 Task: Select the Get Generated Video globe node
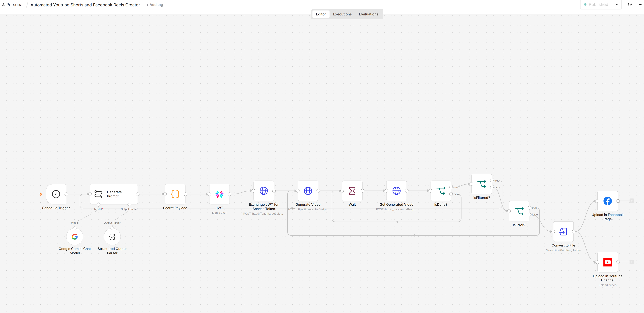click(396, 191)
